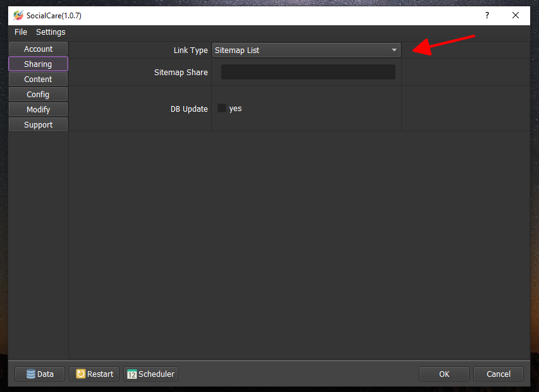
Task: Close the SocialCare window
Action: point(516,15)
